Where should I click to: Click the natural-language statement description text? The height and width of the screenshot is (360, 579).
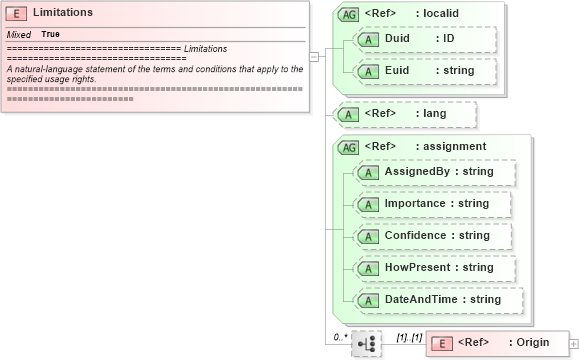pos(155,74)
